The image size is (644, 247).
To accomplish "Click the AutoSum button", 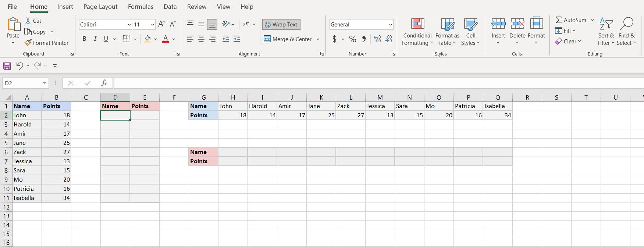I will pyautogui.click(x=571, y=20).
